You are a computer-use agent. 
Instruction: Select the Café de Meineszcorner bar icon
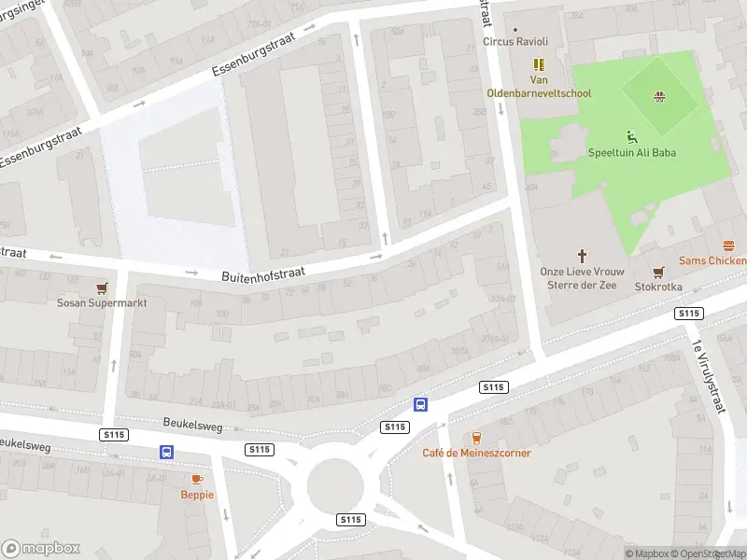(476, 438)
